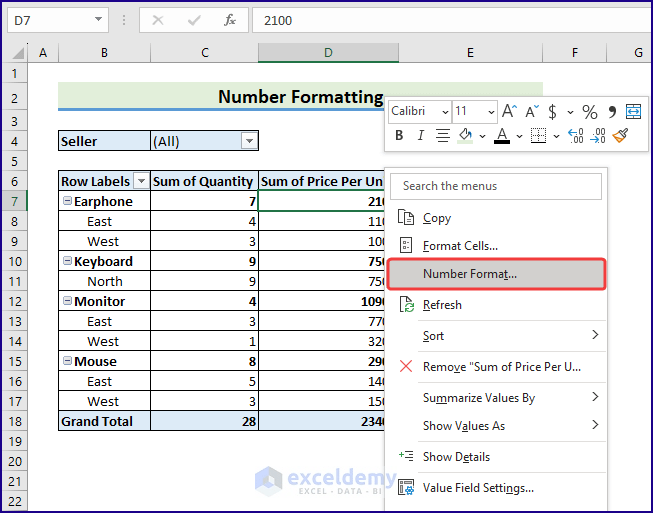Expand the Sort submenu
Image resolution: width=653 pixels, height=513 pixels.
595,335
